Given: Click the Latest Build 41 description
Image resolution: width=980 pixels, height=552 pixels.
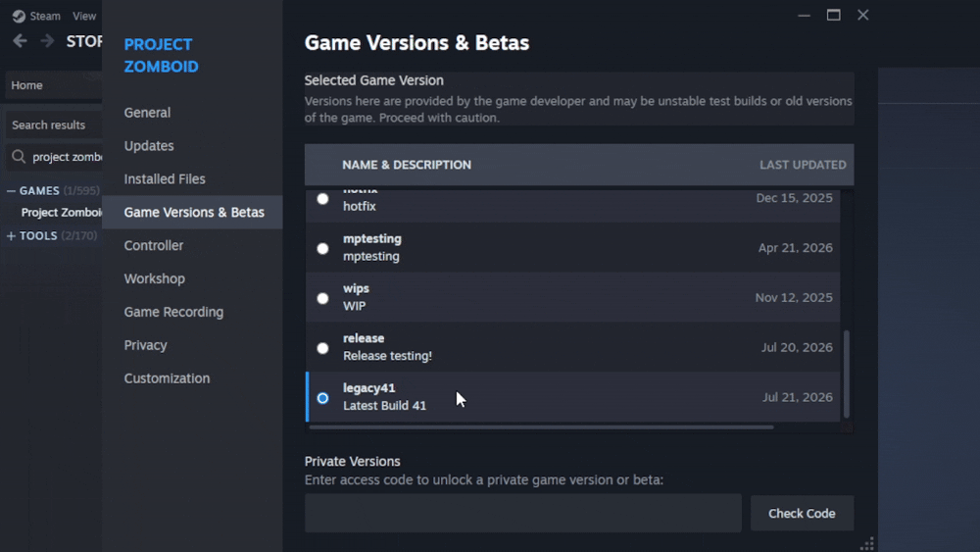Looking at the screenshot, I should tap(384, 406).
